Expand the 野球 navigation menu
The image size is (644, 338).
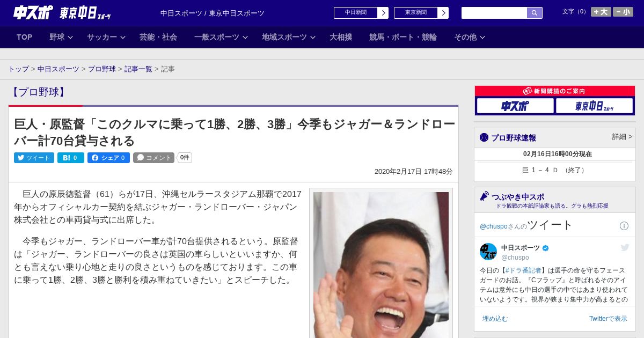click(x=61, y=37)
